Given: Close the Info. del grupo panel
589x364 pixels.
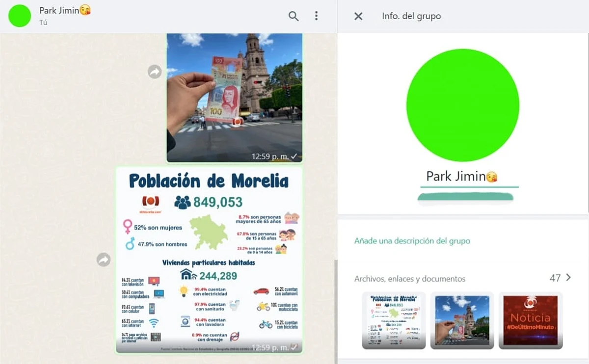Looking at the screenshot, I should (358, 16).
